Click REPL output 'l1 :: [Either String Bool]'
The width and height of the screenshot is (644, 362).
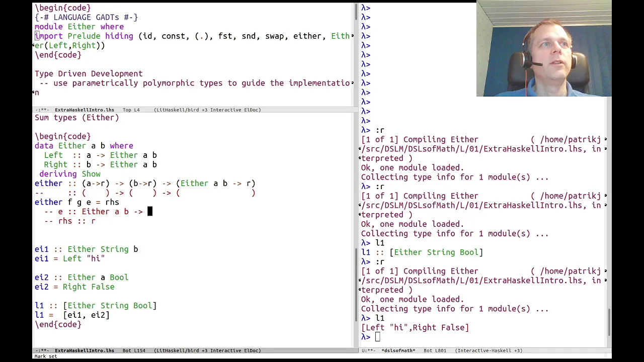[422, 252]
